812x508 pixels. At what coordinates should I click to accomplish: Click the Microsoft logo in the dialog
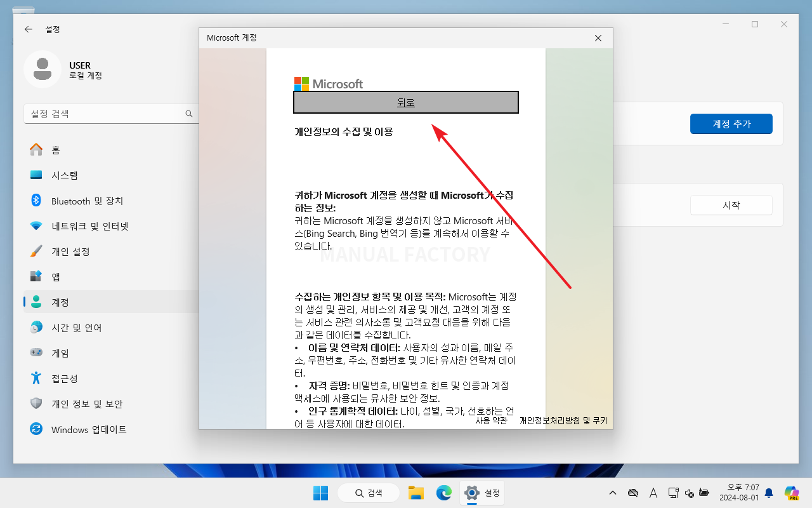(329, 84)
